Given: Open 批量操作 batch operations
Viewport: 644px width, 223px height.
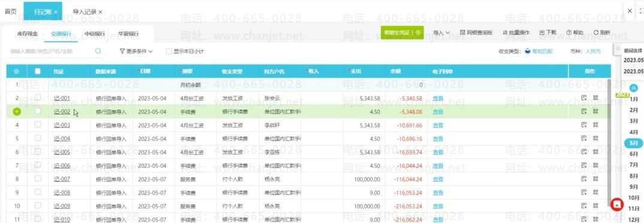Looking at the screenshot, I should pos(516,32).
